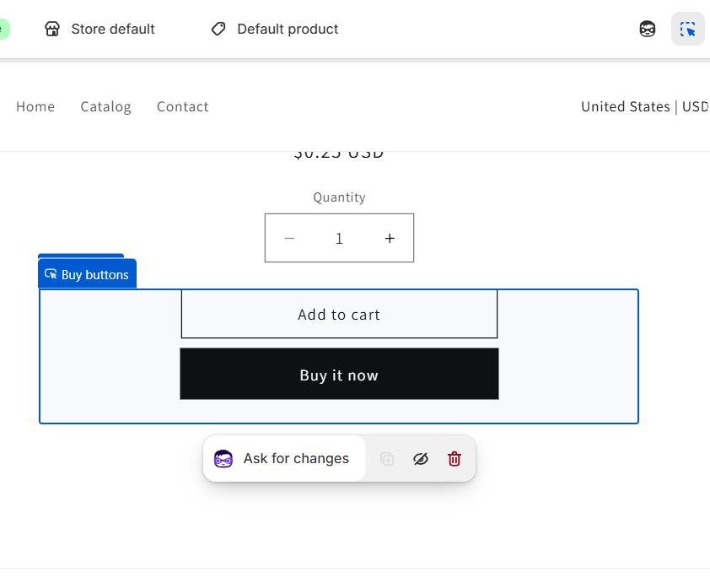This screenshot has height=588, width=710.
Task: Go to the Home menu link
Action: [35, 106]
